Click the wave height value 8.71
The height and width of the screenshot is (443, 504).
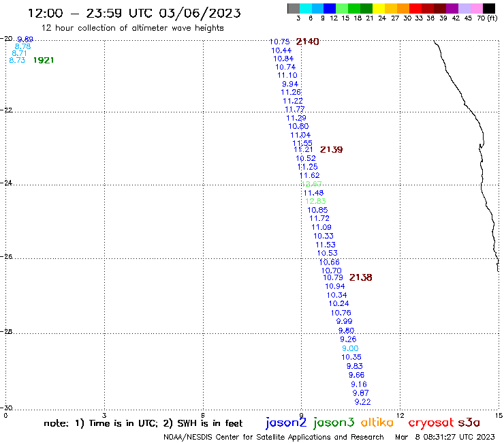tap(19, 53)
